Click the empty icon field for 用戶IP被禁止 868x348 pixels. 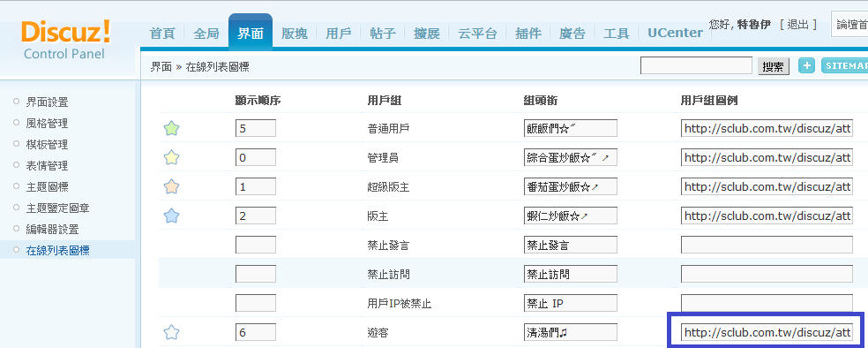tap(767, 303)
